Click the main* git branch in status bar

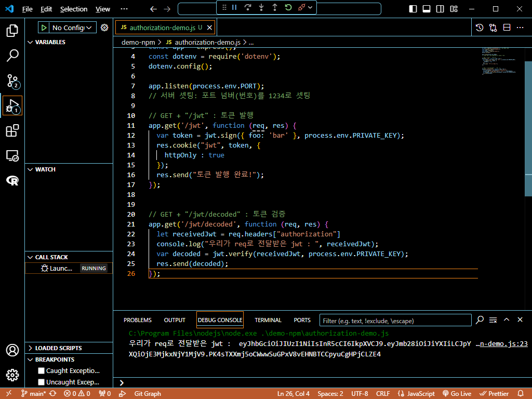point(34,394)
